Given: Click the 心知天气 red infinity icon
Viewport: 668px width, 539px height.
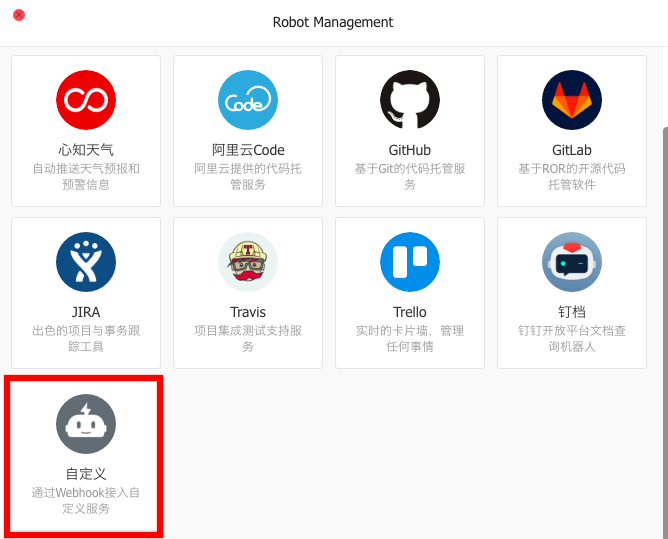Looking at the screenshot, I should click(x=86, y=100).
